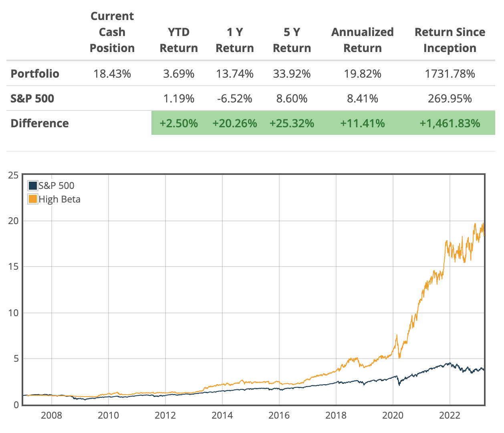Click the 2020 label on the x-axis
The image size is (504, 433).
click(x=393, y=415)
